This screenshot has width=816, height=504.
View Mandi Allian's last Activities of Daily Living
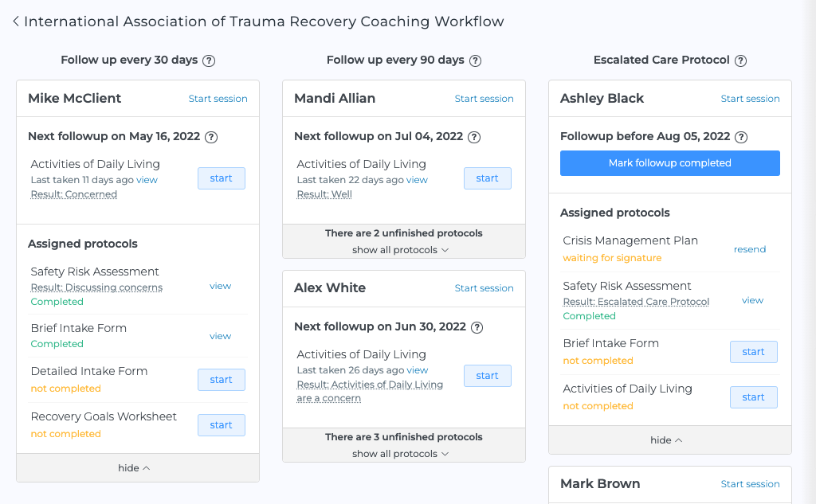417,180
